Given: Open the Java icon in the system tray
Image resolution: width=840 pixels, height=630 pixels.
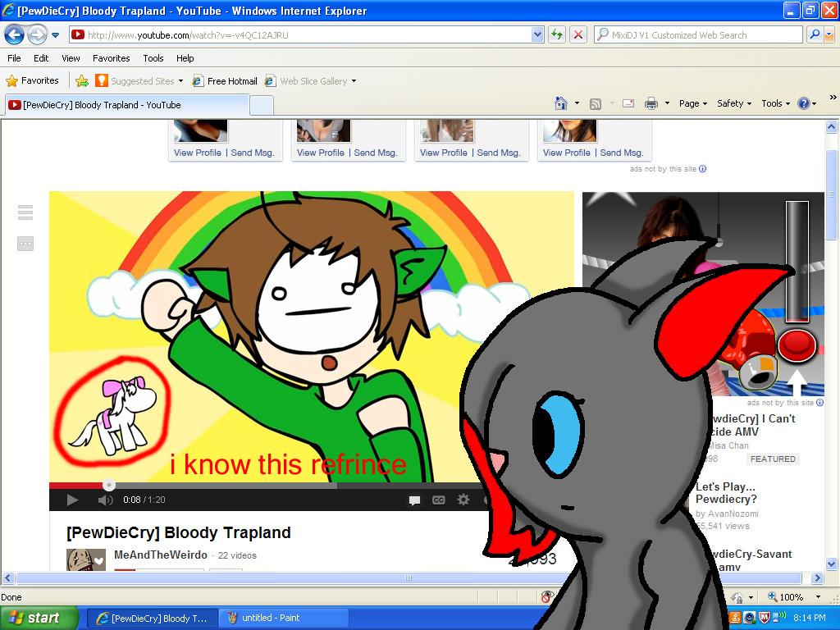Looking at the screenshot, I should click(736, 618).
